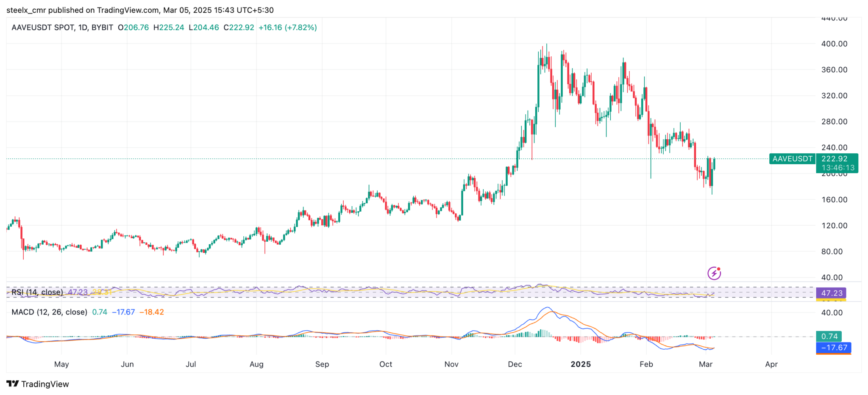Select the BYBIT exchange label
868x395 pixels.
point(102,27)
